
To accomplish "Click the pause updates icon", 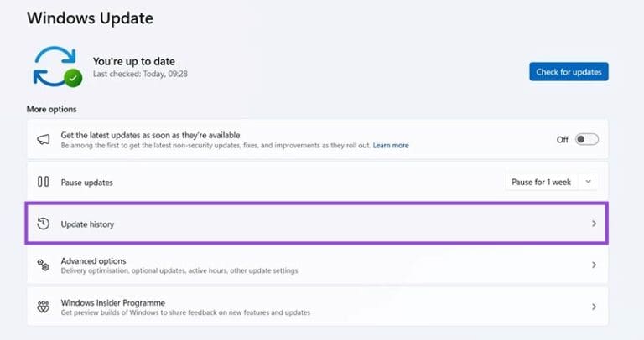I will coord(44,182).
